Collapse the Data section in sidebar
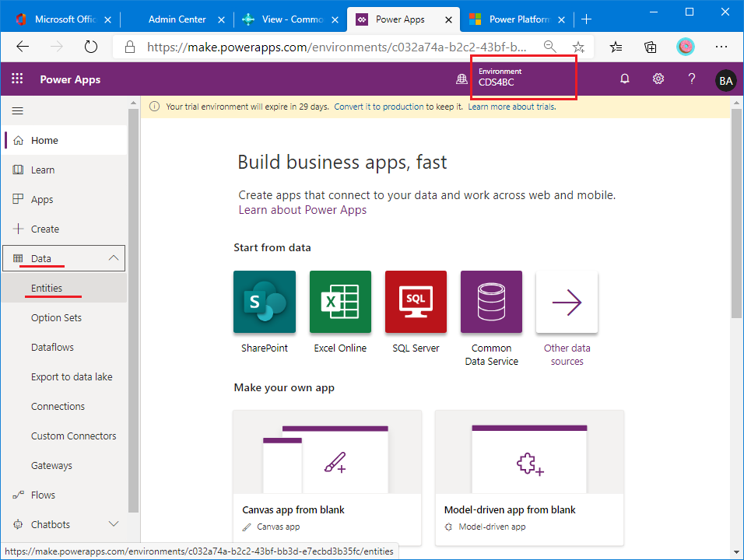 114,258
